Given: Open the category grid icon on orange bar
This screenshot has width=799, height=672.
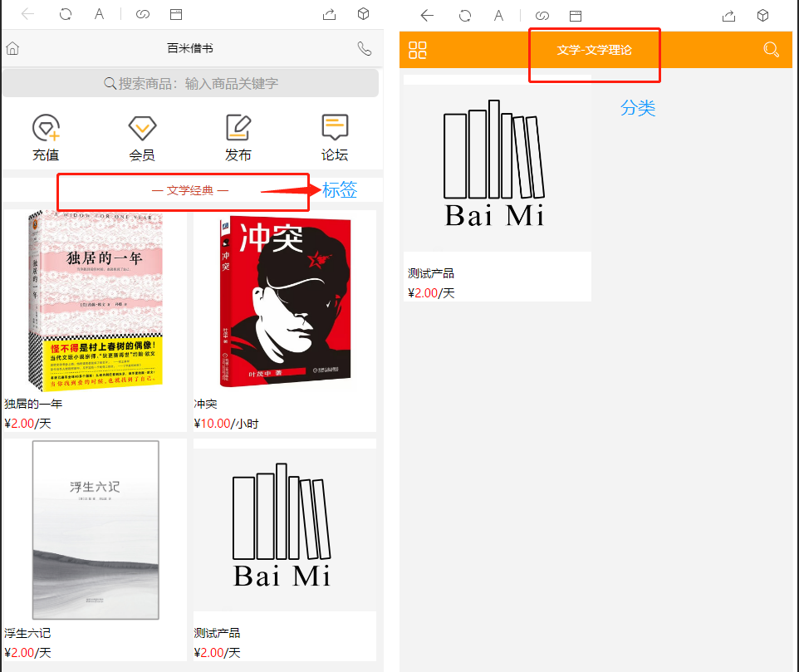Looking at the screenshot, I should click(x=417, y=50).
